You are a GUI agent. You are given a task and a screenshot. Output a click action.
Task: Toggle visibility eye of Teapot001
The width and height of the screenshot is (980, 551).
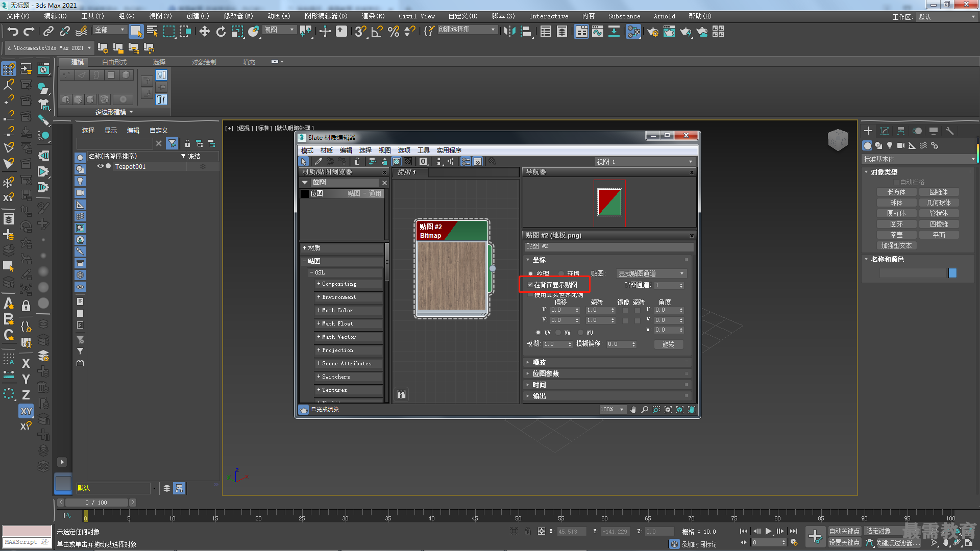coord(101,166)
